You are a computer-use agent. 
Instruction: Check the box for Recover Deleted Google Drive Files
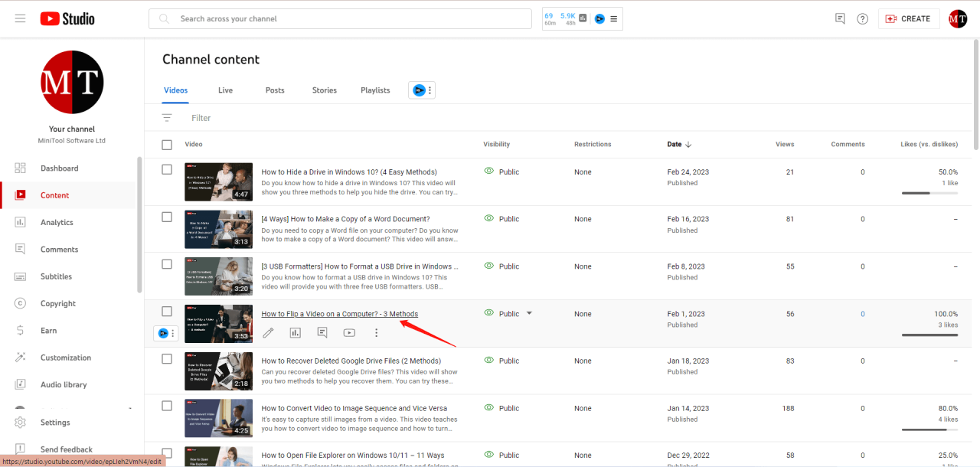coord(167,358)
